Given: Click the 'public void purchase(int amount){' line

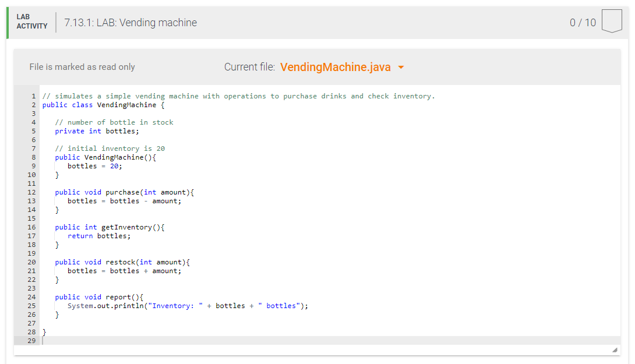Looking at the screenshot, I should [x=125, y=192].
